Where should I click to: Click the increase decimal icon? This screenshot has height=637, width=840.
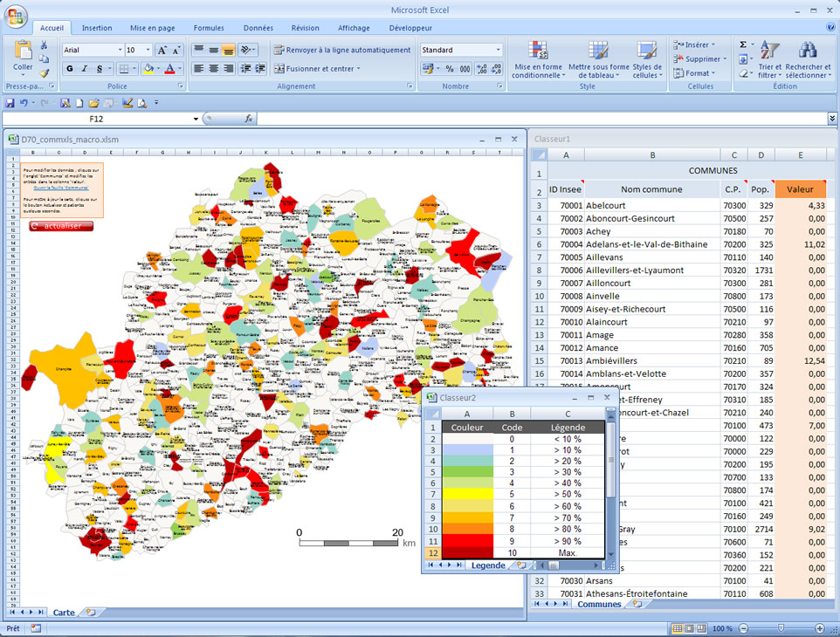click(482, 69)
